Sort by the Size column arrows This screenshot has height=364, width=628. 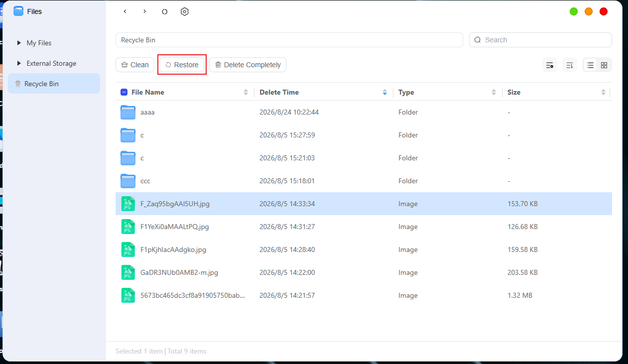(603, 92)
